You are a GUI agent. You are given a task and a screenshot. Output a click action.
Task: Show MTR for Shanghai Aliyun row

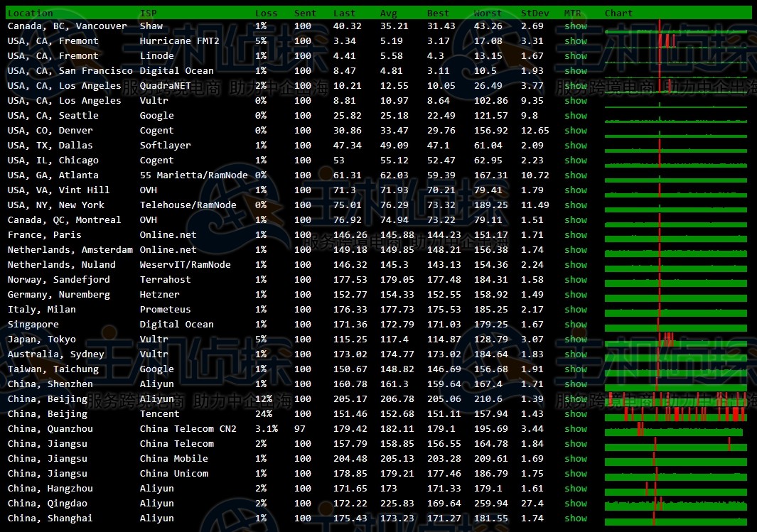coord(576,519)
